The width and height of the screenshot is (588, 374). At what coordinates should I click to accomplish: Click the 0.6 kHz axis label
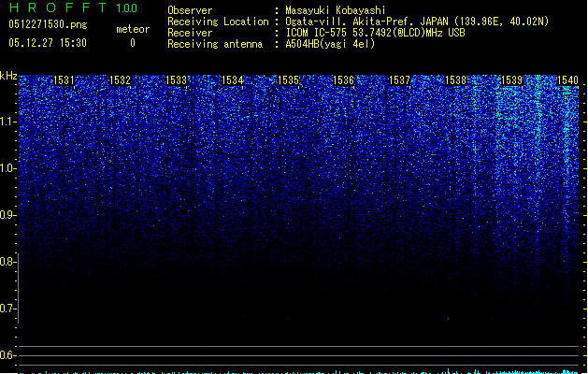pos(8,355)
